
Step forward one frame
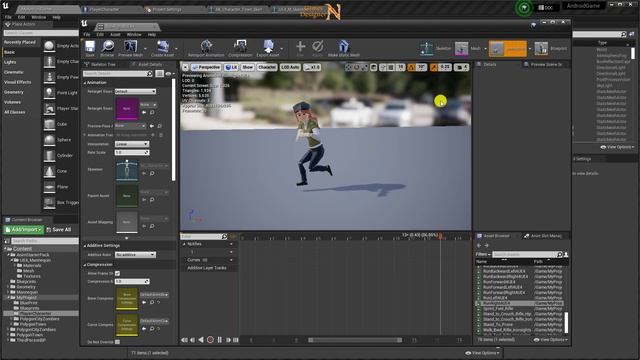point(228,340)
